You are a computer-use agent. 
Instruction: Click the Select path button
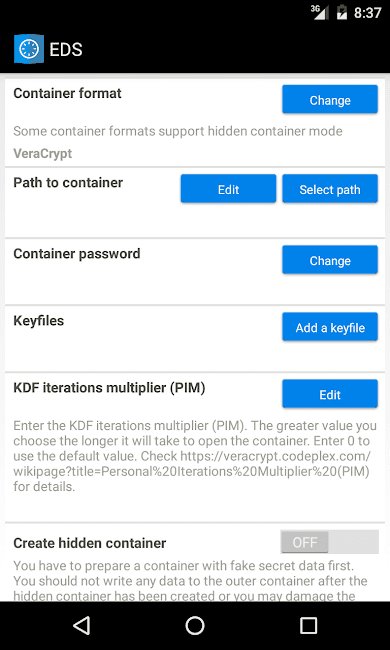[x=330, y=189]
